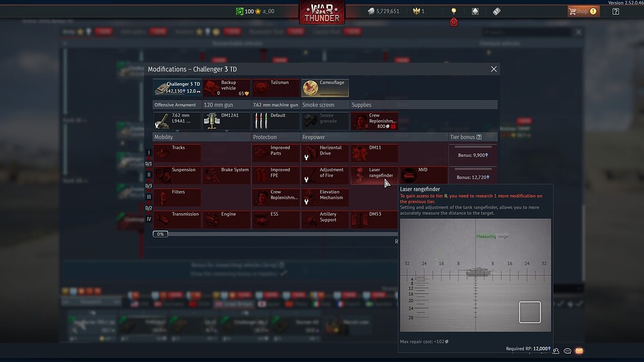Select the Tracks modification
Viewport: 644px width, 362px height.
point(177,153)
